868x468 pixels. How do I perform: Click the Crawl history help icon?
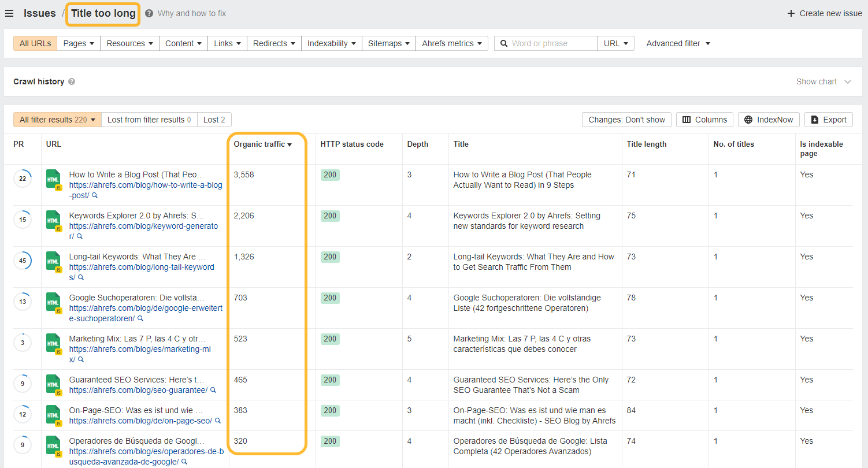point(72,81)
